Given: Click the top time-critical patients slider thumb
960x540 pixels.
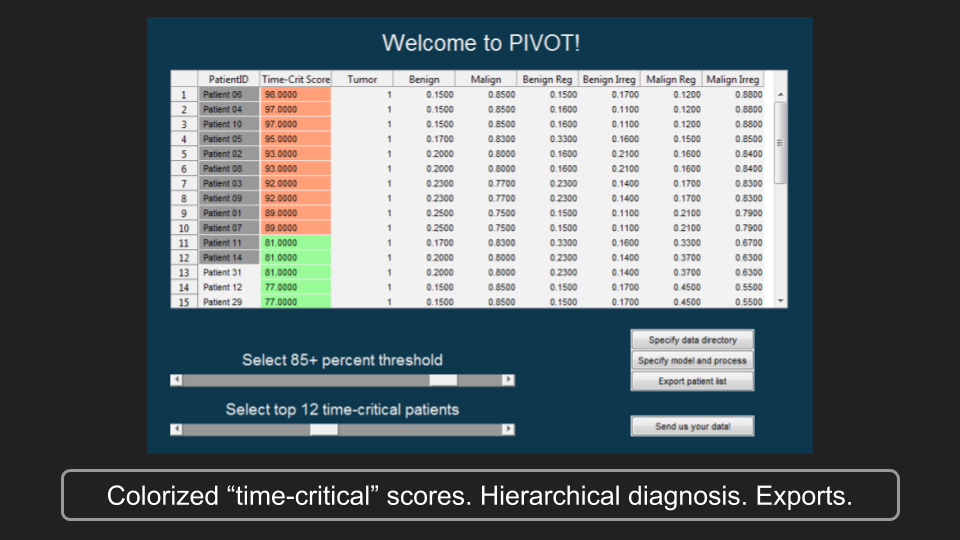Looking at the screenshot, I should pyautogui.click(x=324, y=430).
